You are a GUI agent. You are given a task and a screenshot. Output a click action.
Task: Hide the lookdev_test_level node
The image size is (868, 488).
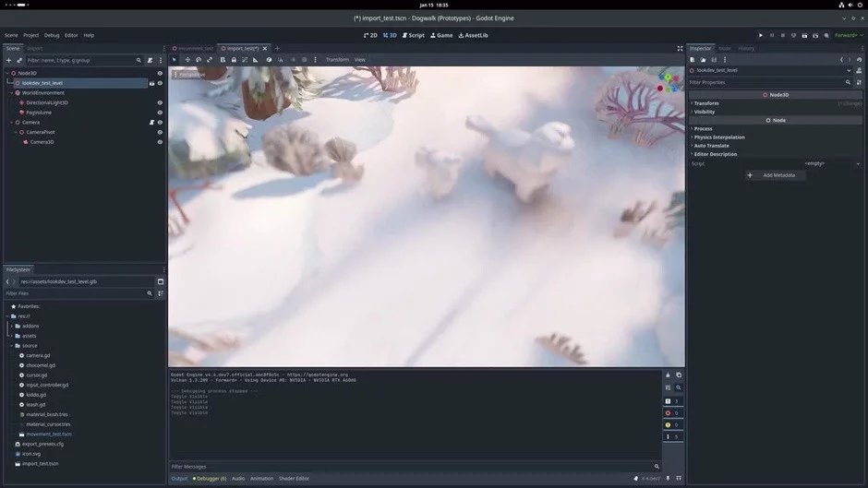point(160,83)
